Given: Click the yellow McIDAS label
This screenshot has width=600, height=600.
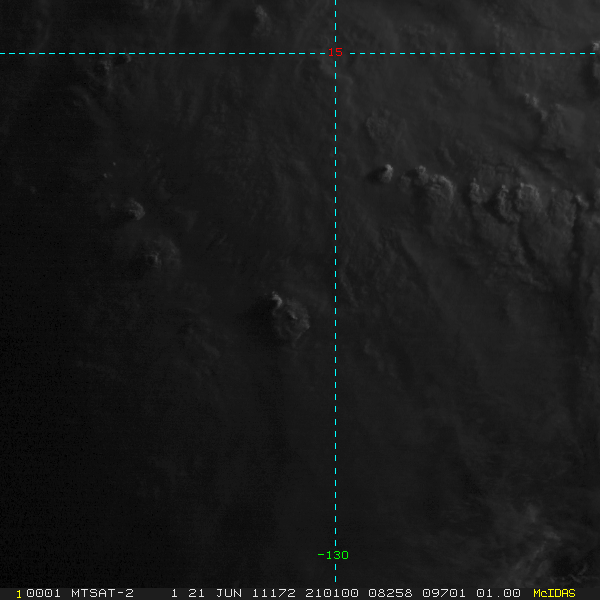Looking at the screenshot, I should click(554, 593).
